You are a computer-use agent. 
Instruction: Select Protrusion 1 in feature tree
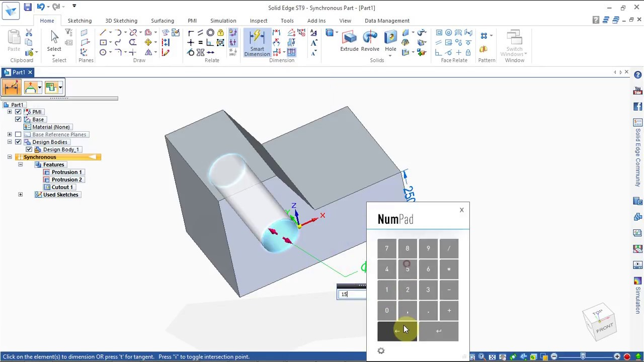(66, 172)
